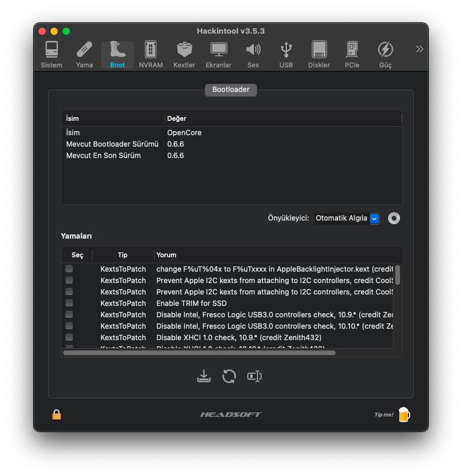Image resolution: width=462 pixels, height=476 pixels.
Task: Click the Bootloader tab label
Action: tap(231, 90)
